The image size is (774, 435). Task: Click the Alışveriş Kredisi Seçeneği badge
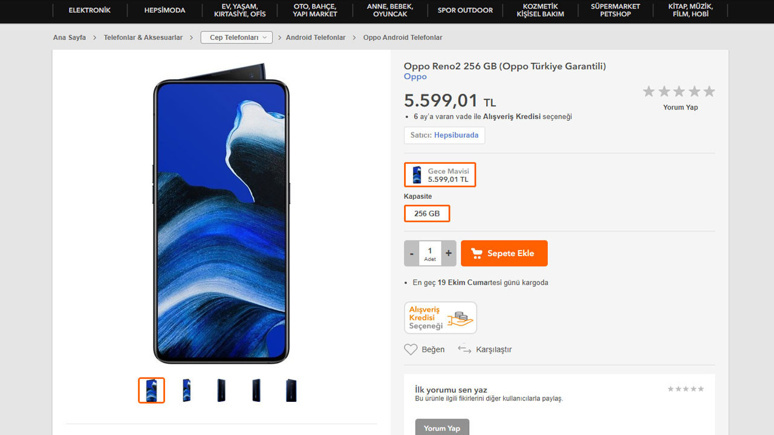point(440,318)
